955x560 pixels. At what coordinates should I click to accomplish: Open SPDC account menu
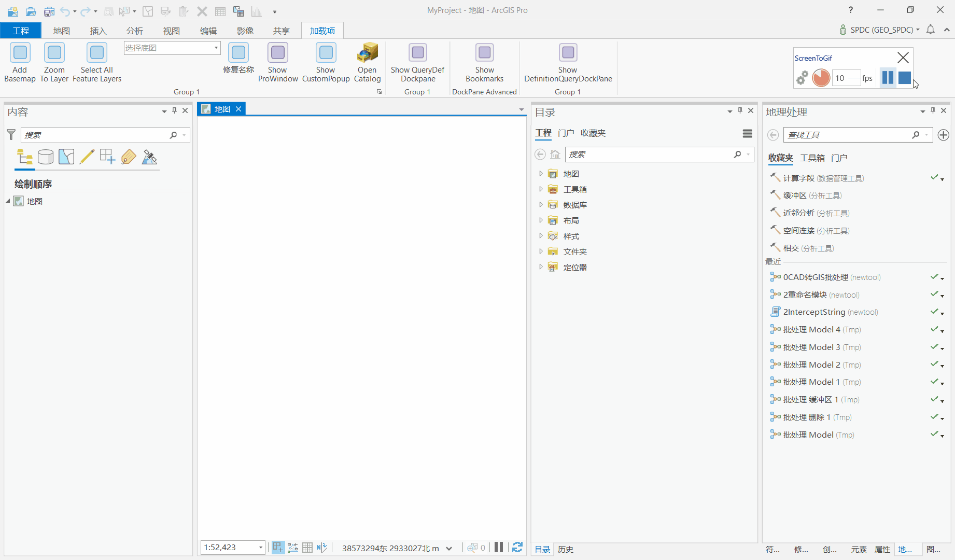879,30
